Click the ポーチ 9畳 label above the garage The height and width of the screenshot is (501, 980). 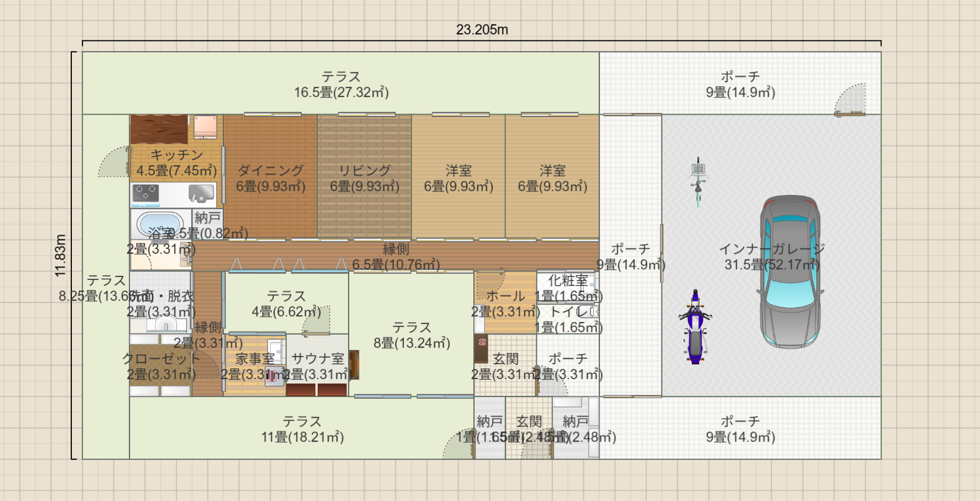[x=741, y=84]
